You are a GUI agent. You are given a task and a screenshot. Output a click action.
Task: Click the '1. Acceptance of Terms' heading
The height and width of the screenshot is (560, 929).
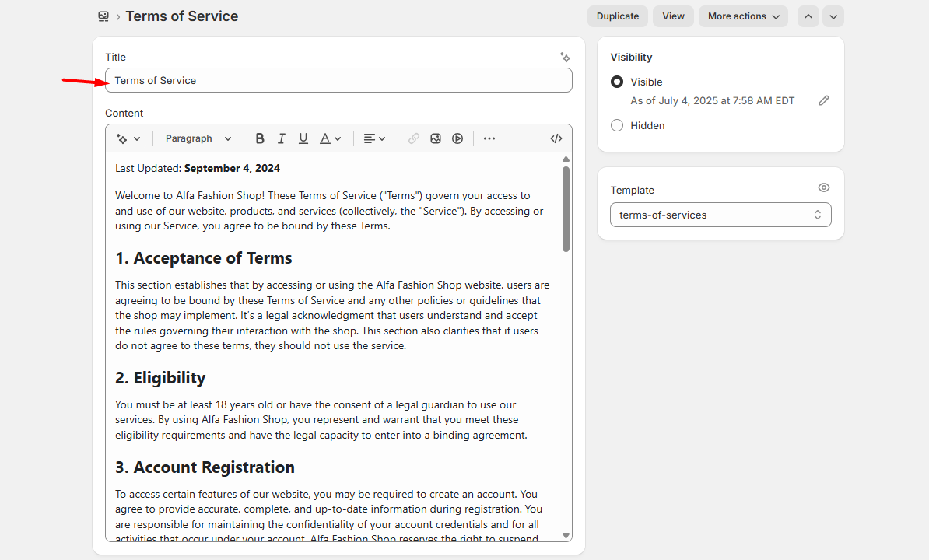[204, 259]
